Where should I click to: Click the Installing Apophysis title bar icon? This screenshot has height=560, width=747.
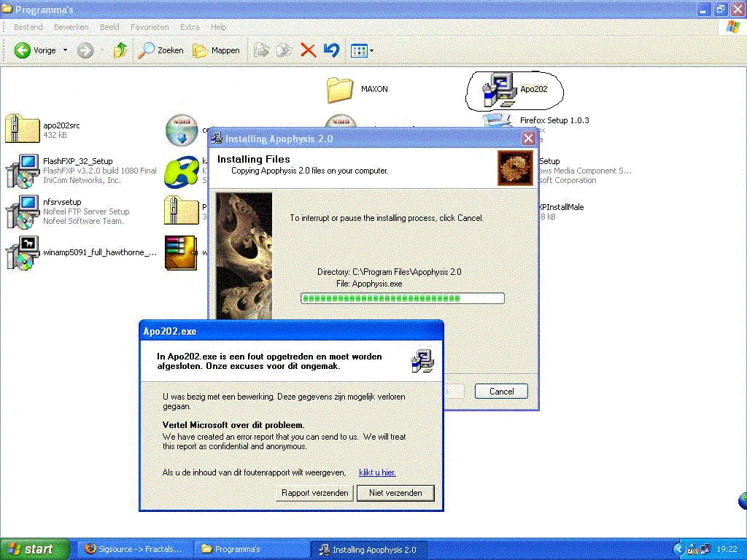point(217,139)
